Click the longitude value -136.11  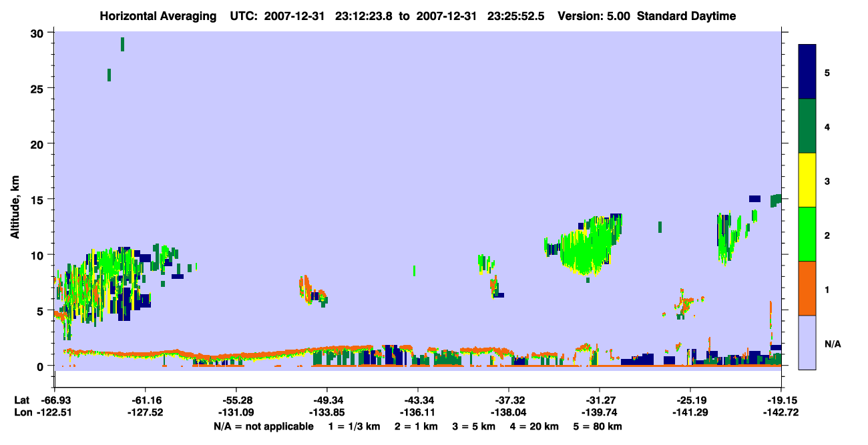pyautogui.click(x=418, y=412)
